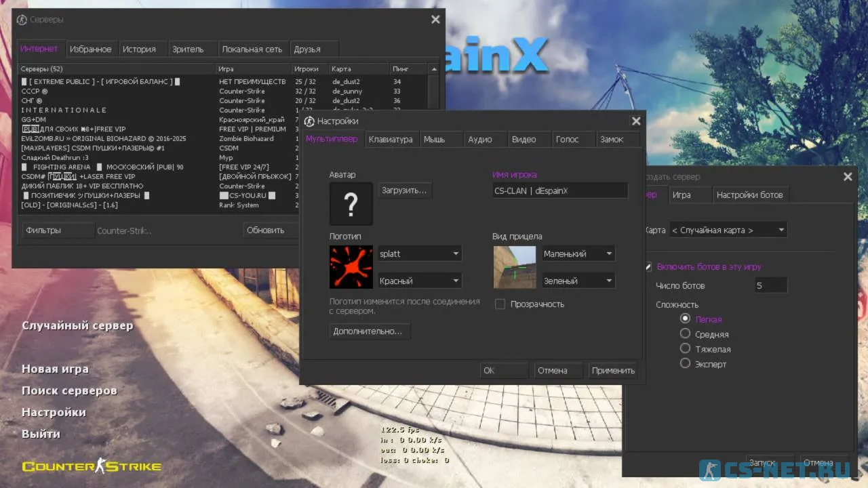
Task: Click the Фильтры button
Action: [x=58, y=230]
